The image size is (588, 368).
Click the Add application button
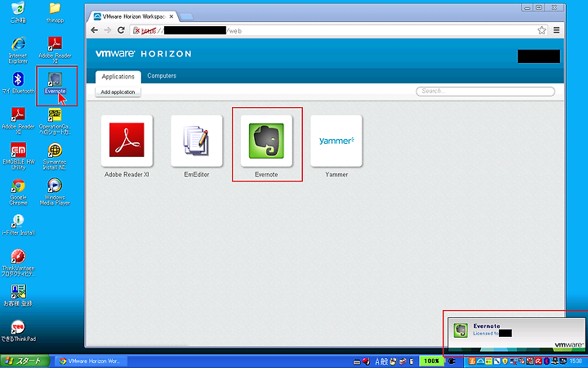[118, 92]
